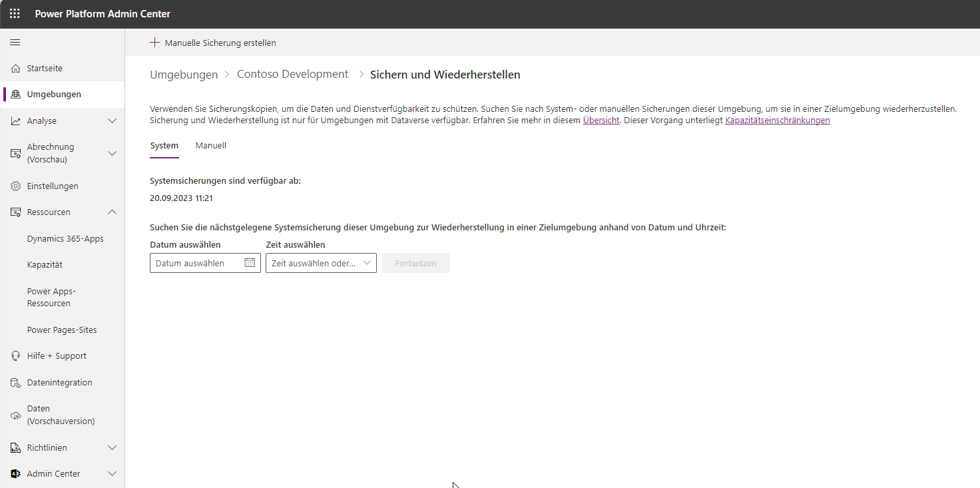980x488 pixels.
Task: Expand the Abrechnung (Vorschau) chevron
Action: [x=112, y=153]
